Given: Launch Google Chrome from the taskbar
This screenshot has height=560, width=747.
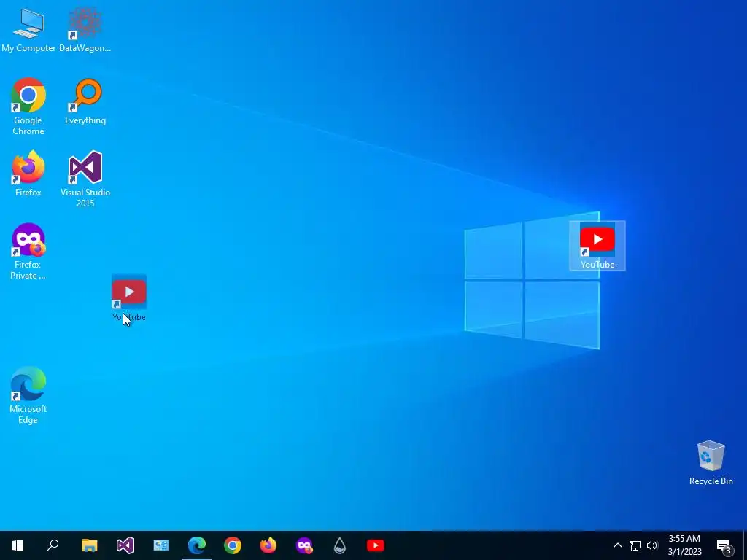Looking at the screenshot, I should coord(233,545).
